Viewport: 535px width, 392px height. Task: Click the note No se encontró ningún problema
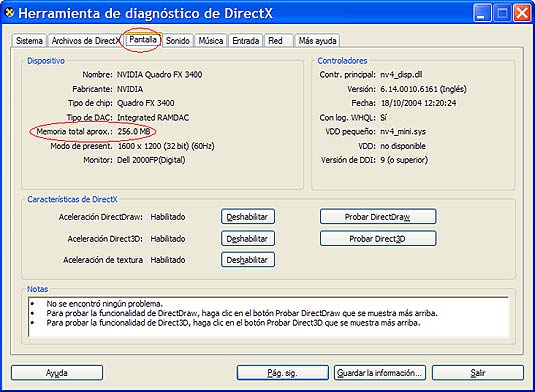[105, 304]
